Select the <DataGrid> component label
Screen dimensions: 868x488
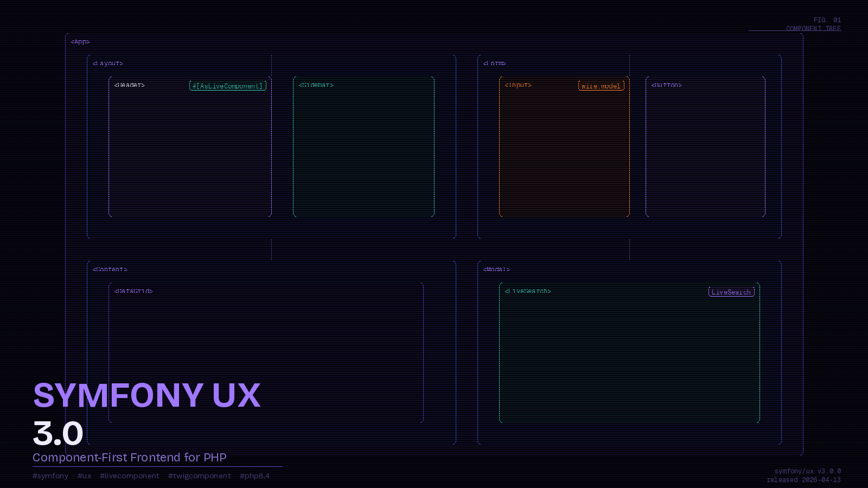pyautogui.click(x=133, y=291)
